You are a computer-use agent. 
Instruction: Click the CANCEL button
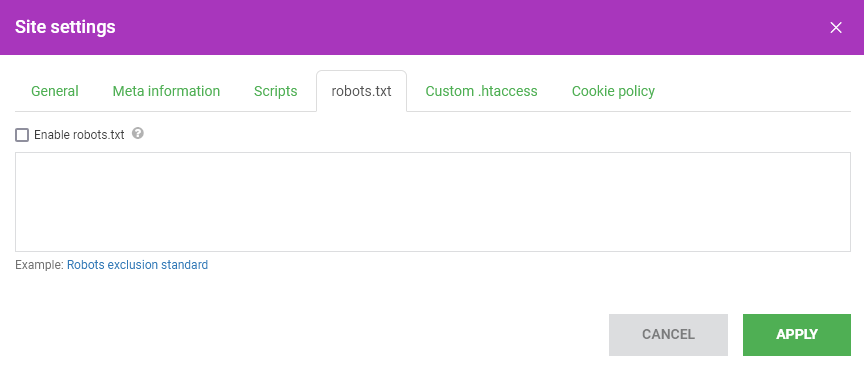(668, 335)
